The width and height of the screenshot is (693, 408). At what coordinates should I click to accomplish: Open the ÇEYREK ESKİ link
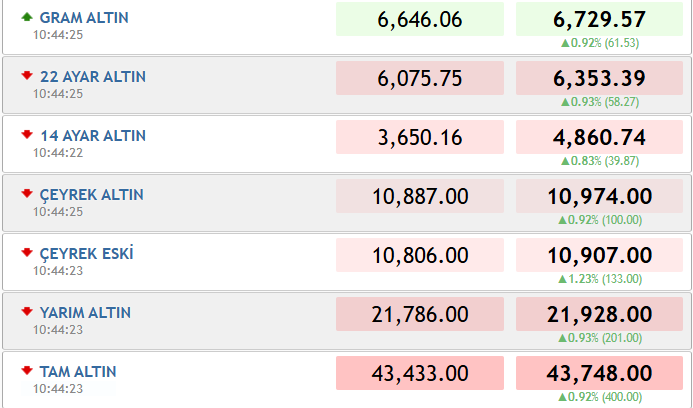87,254
